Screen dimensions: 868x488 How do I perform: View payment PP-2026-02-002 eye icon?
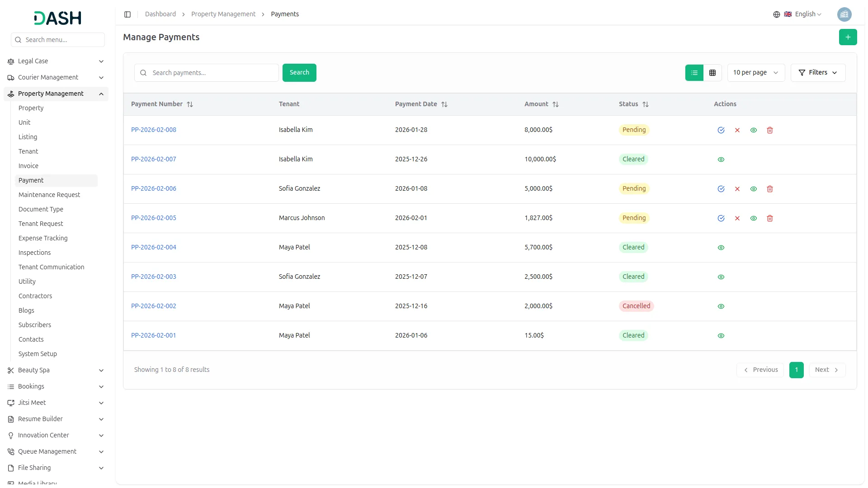tap(721, 306)
